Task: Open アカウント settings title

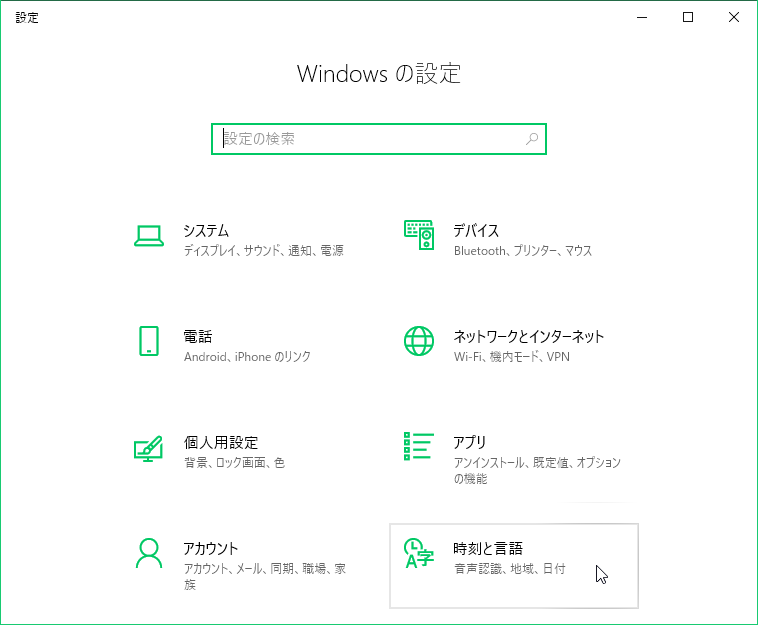Action: (211, 549)
